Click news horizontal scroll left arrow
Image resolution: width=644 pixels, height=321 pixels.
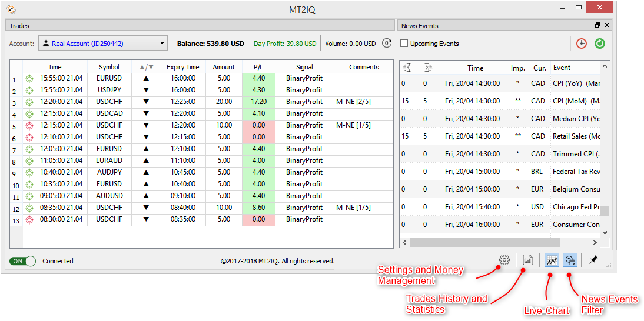point(404,243)
